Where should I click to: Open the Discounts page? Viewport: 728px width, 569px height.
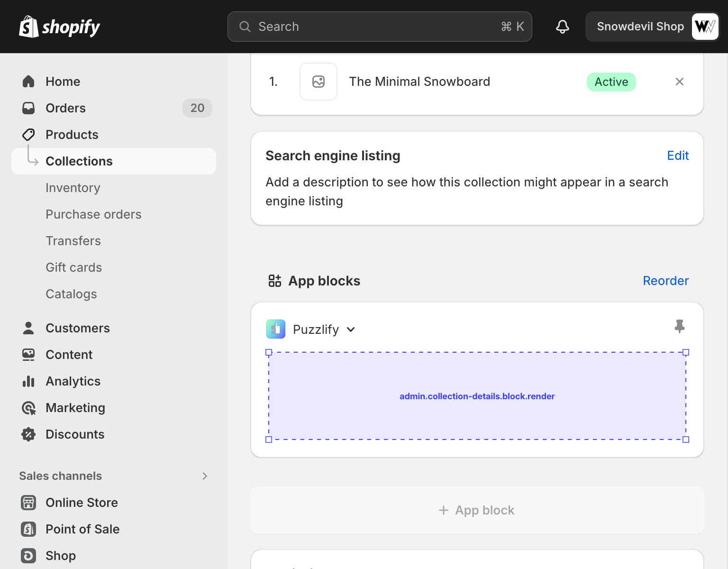pyautogui.click(x=74, y=434)
